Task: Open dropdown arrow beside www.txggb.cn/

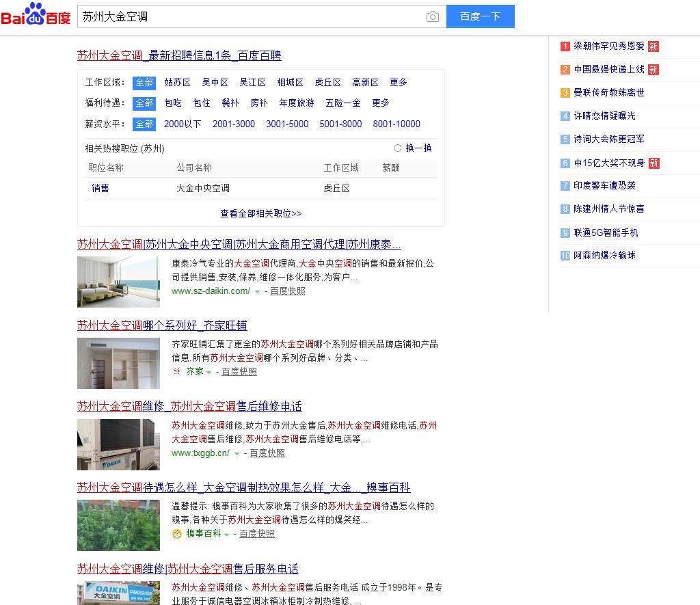Action: click(x=237, y=454)
